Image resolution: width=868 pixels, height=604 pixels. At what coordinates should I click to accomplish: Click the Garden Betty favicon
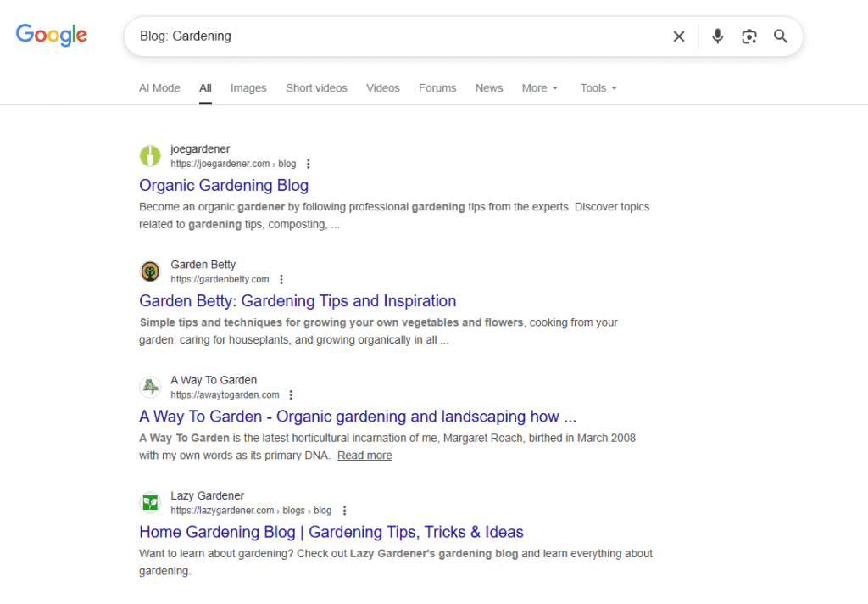(x=150, y=271)
